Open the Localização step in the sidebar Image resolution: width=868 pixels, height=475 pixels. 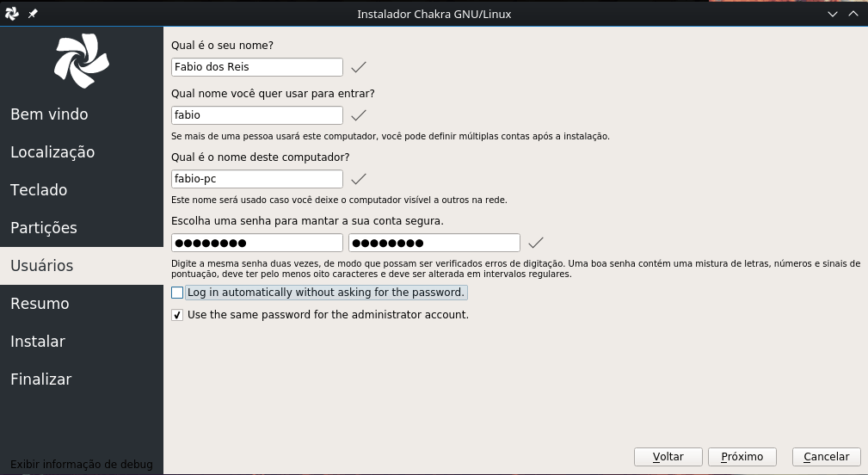52,152
